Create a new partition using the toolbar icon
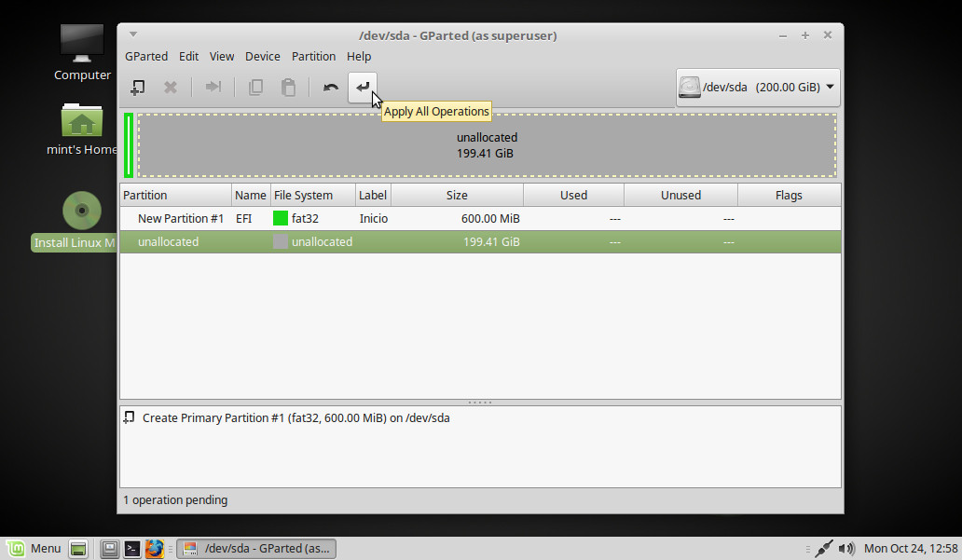 (137, 88)
